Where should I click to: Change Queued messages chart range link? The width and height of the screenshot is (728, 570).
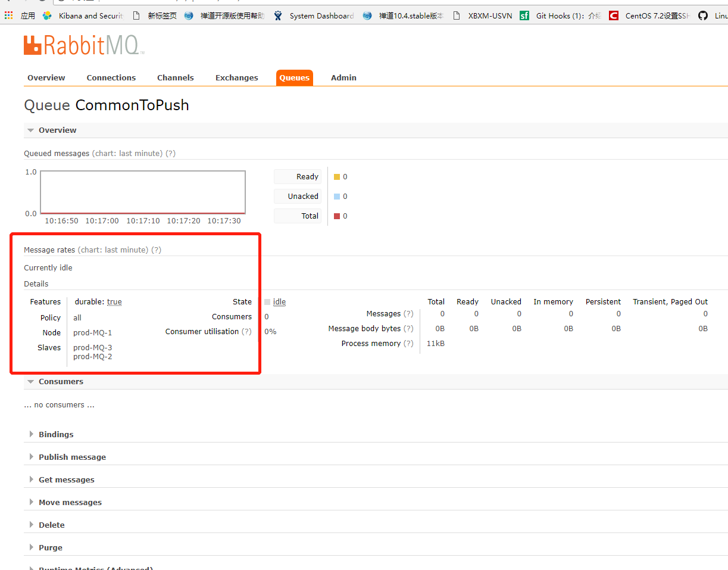(127, 153)
